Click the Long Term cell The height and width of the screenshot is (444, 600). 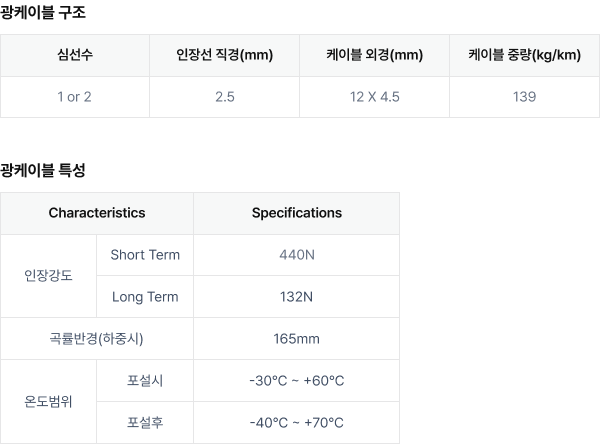(145, 297)
